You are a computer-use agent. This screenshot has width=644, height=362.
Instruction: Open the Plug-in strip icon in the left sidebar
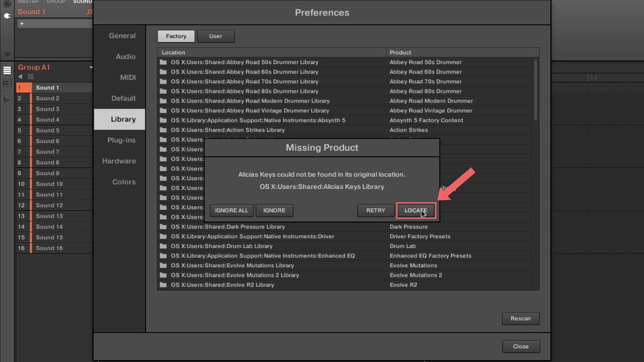click(x=7, y=16)
